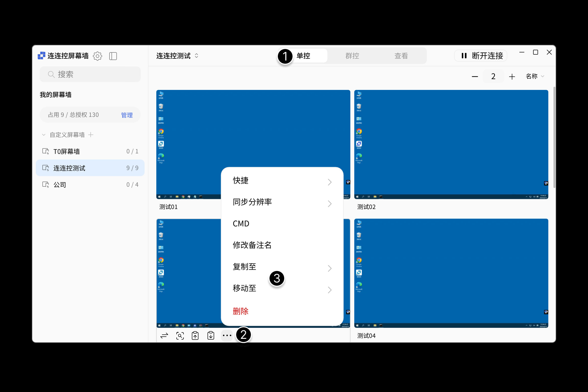Select 连连控测试 in sidebar
This screenshot has height=392, width=588.
point(90,168)
